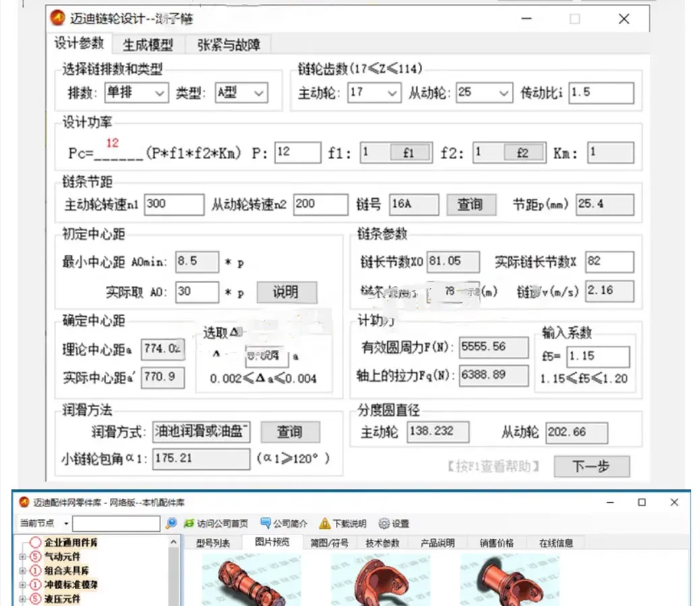Click the 有效圆周力F field showing 5555.56

[494, 347]
